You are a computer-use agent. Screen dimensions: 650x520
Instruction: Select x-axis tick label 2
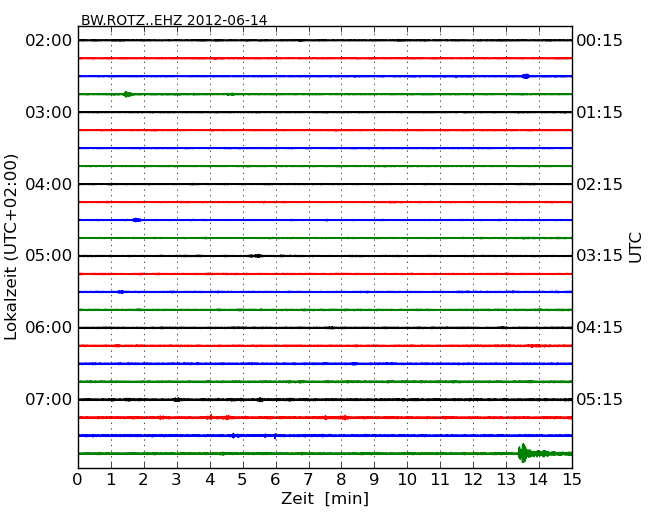pos(143,479)
